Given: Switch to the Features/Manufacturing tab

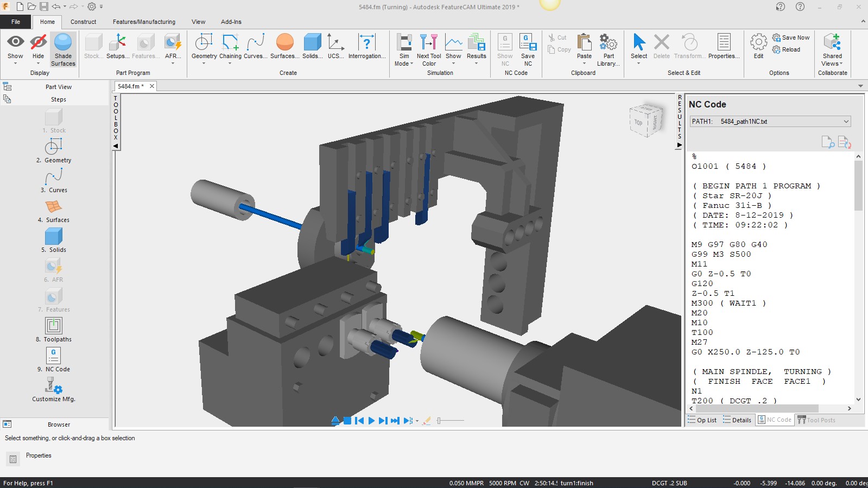Looking at the screenshot, I should (x=144, y=22).
